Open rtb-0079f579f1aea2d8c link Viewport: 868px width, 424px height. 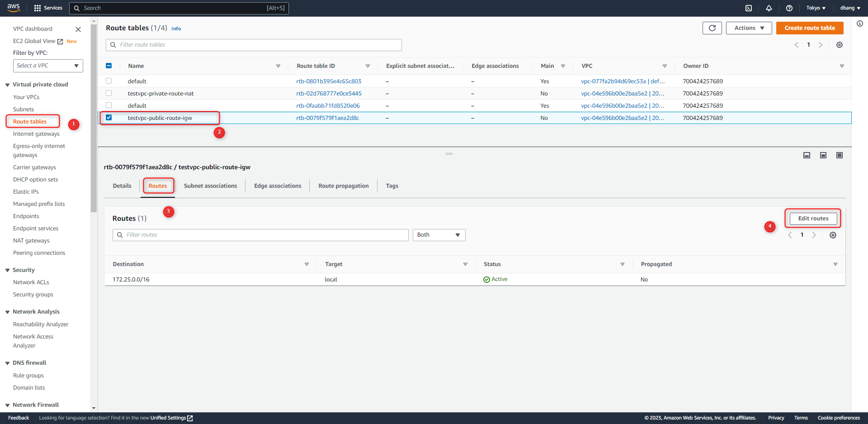pyautogui.click(x=328, y=118)
